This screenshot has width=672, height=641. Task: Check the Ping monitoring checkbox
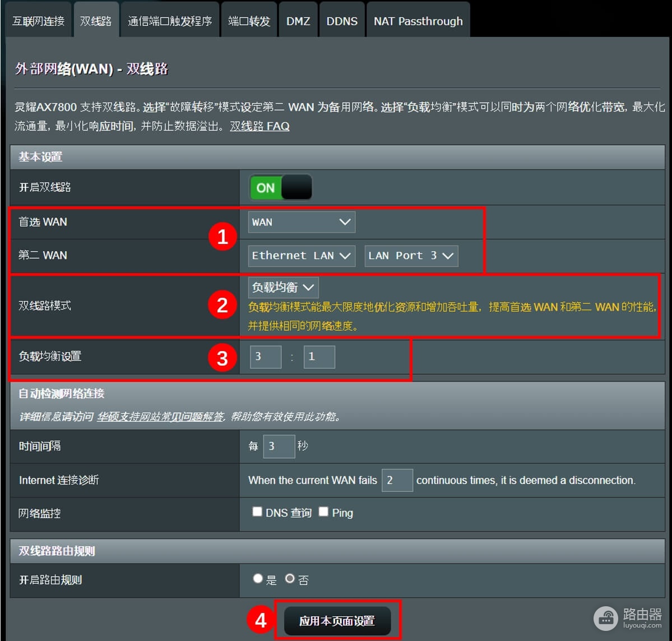click(323, 511)
